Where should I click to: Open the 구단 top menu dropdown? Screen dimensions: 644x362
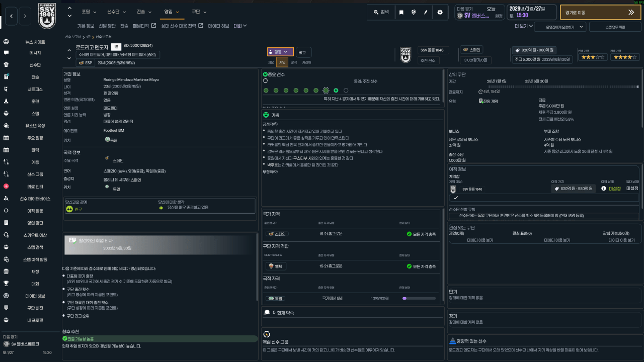(x=199, y=11)
